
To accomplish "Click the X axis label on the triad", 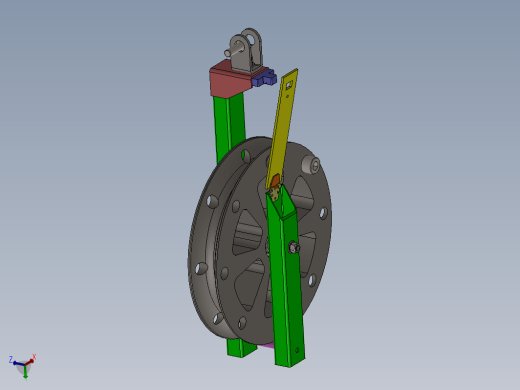I will (34, 357).
